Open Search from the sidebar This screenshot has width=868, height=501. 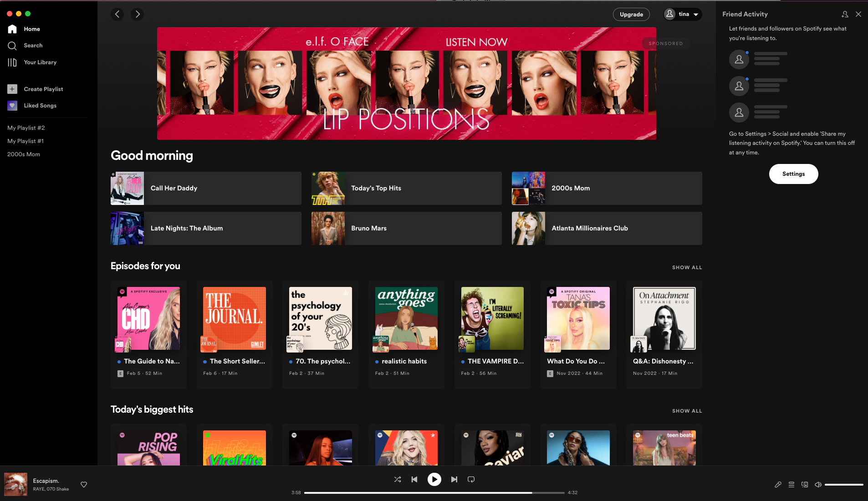point(25,46)
